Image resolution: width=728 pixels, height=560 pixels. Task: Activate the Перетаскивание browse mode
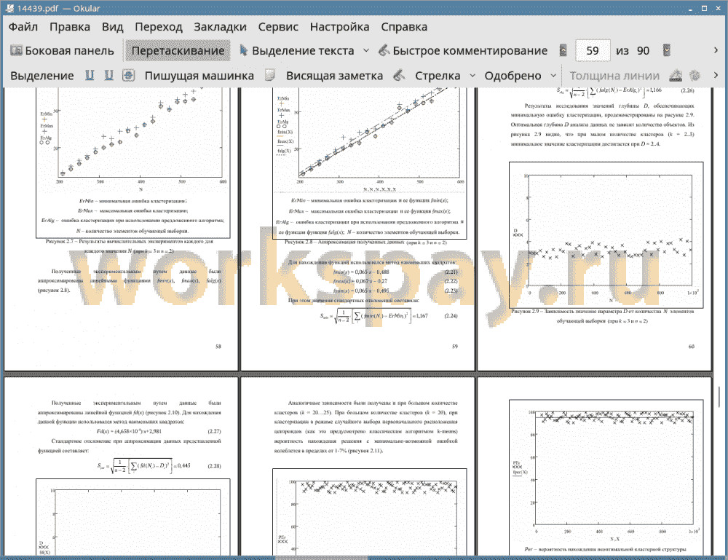pos(178,51)
